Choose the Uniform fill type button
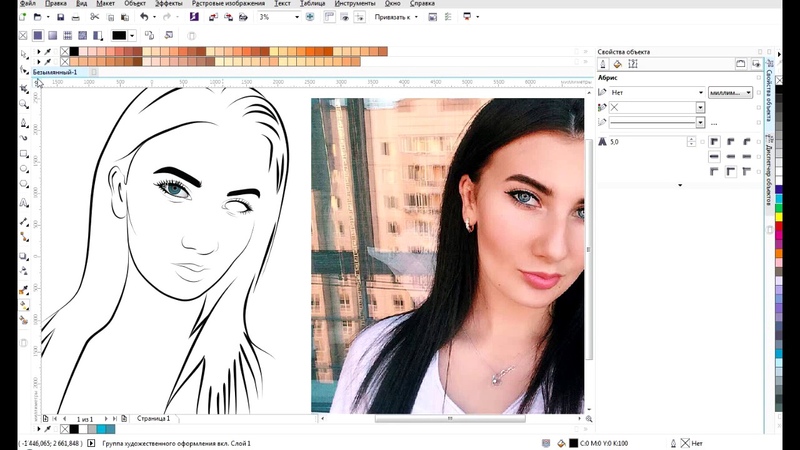The image size is (800, 450). click(x=38, y=36)
